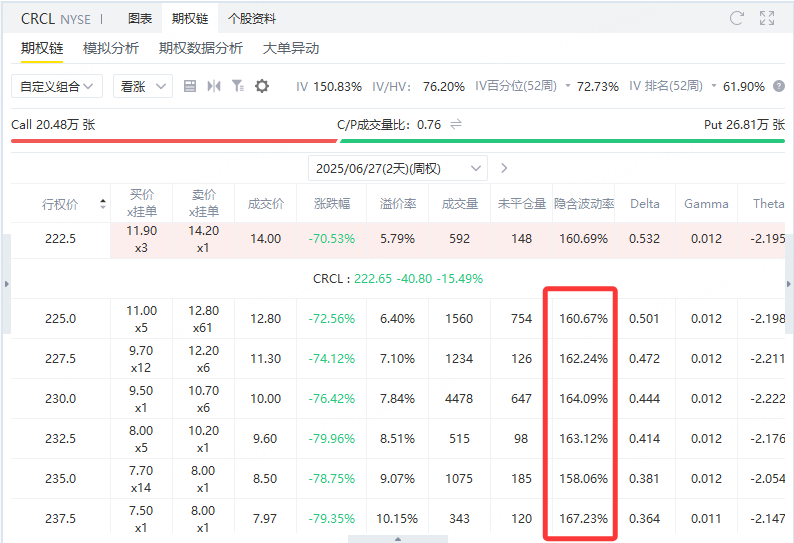Open the expiration date 2025/06/27 dropdown
The height and width of the screenshot is (543, 794).
[398, 168]
